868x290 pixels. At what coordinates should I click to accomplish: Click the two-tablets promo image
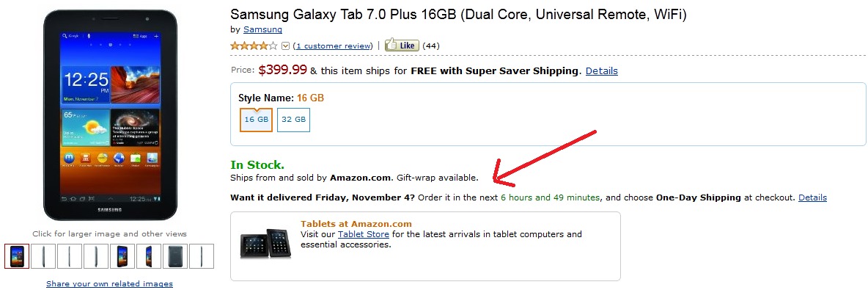click(265, 244)
